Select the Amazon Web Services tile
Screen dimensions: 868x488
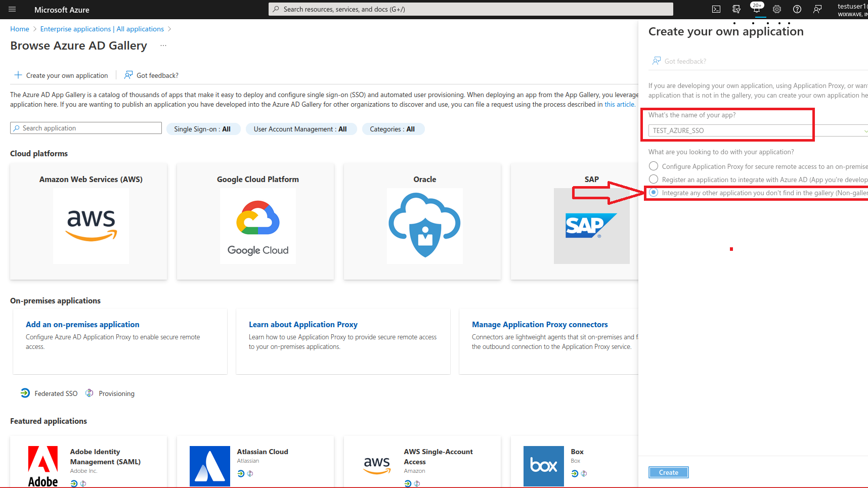click(x=89, y=221)
